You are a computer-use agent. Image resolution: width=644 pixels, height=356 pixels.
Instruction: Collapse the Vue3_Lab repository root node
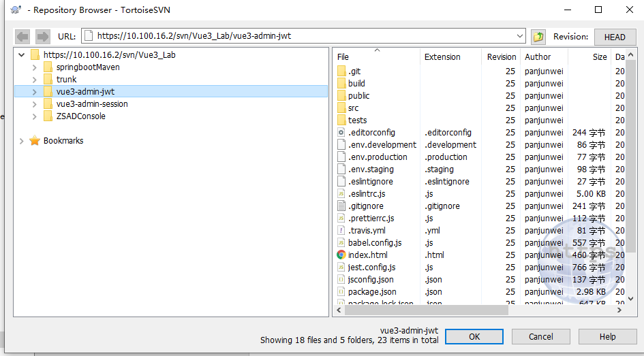point(21,54)
